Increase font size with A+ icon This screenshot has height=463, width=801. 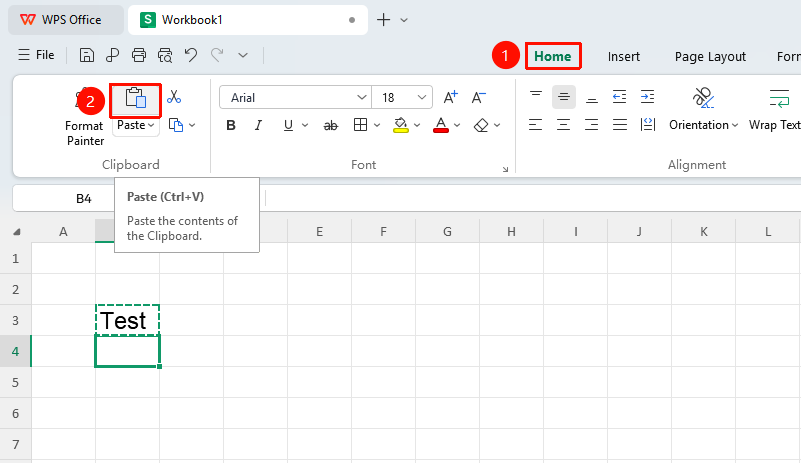[x=451, y=97]
